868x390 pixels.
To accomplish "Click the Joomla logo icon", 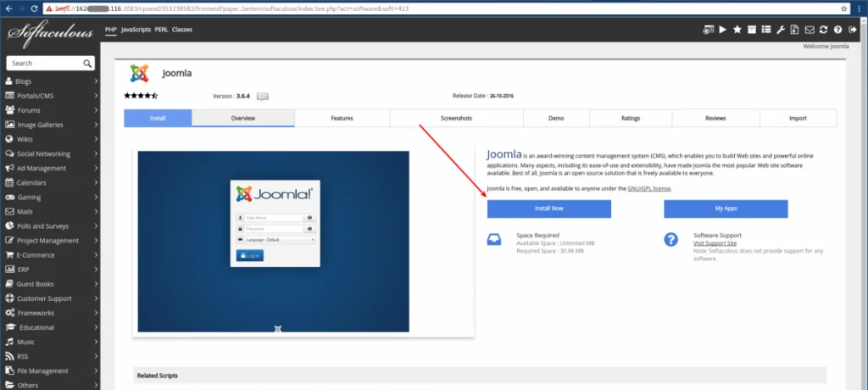I will point(140,73).
